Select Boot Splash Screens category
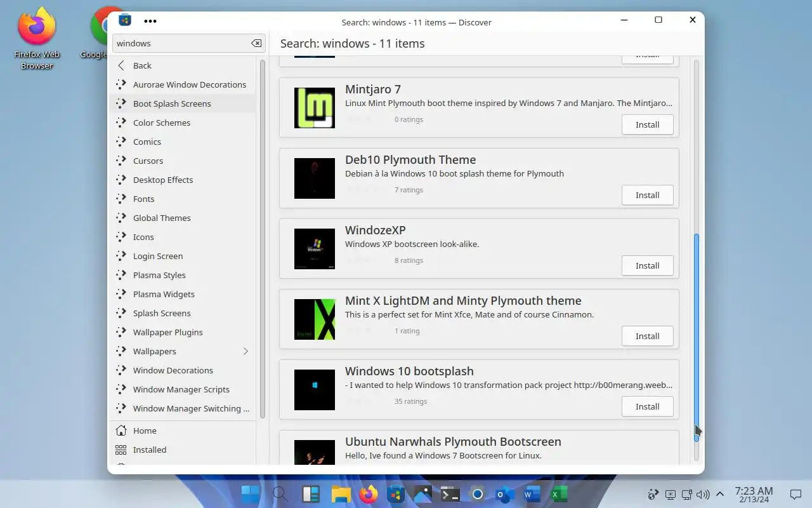The width and height of the screenshot is (812, 508). pos(183,104)
